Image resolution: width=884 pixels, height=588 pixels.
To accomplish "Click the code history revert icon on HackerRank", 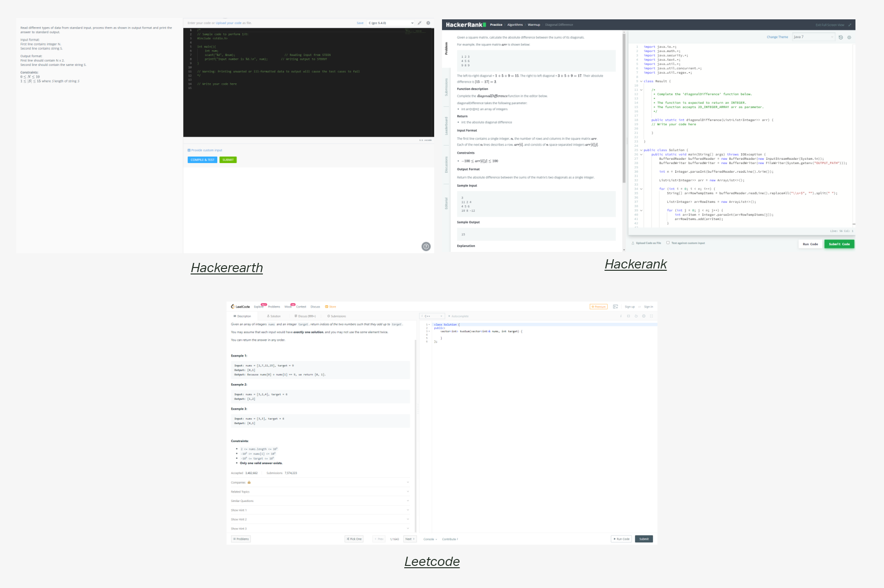I will tap(841, 37).
